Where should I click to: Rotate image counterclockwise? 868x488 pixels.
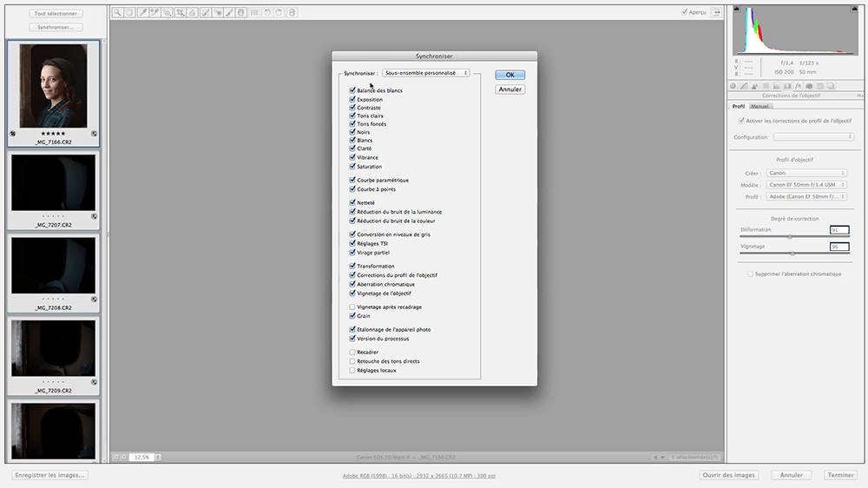pos(267,12)
